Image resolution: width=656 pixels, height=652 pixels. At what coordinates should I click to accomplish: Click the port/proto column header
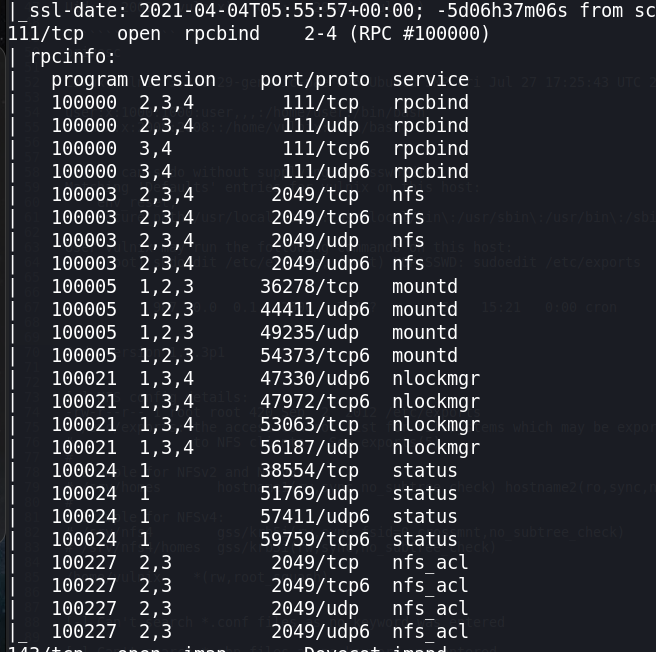click(314, 79)
